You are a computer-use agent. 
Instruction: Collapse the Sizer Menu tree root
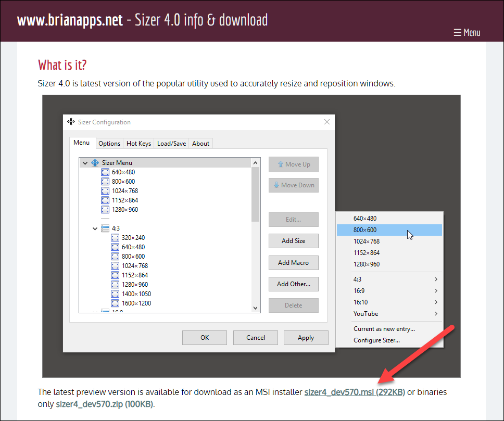[x=85, y=163]
